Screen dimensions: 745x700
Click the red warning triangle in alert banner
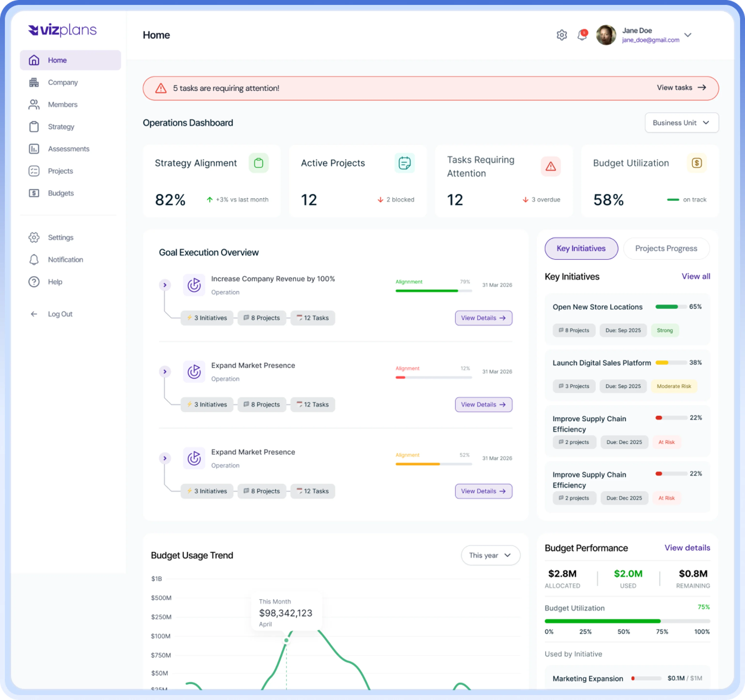point(161,88)
